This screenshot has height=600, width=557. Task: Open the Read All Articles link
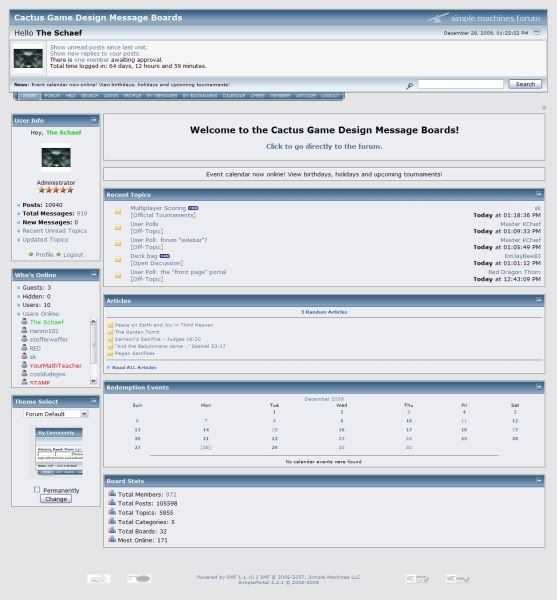134,367
